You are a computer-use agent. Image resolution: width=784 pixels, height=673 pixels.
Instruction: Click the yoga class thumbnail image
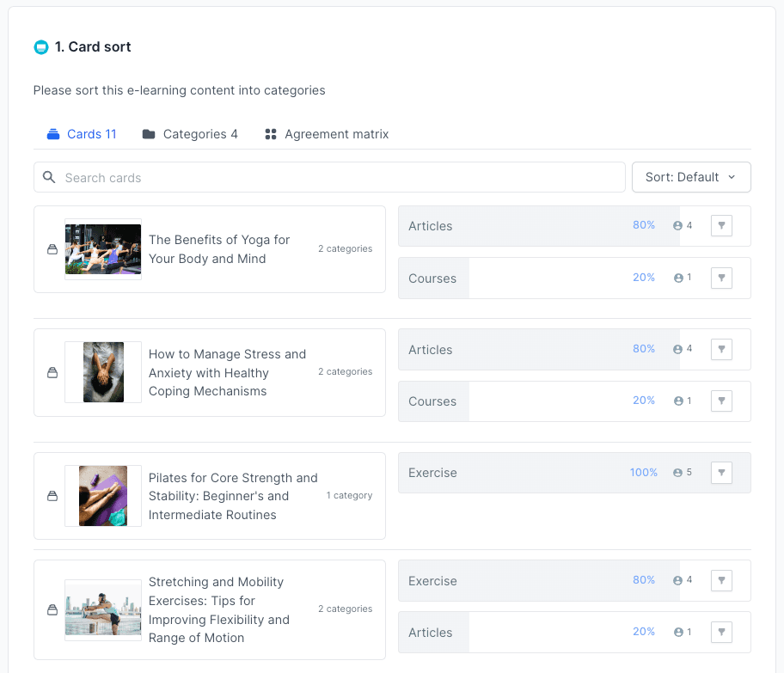103,249
